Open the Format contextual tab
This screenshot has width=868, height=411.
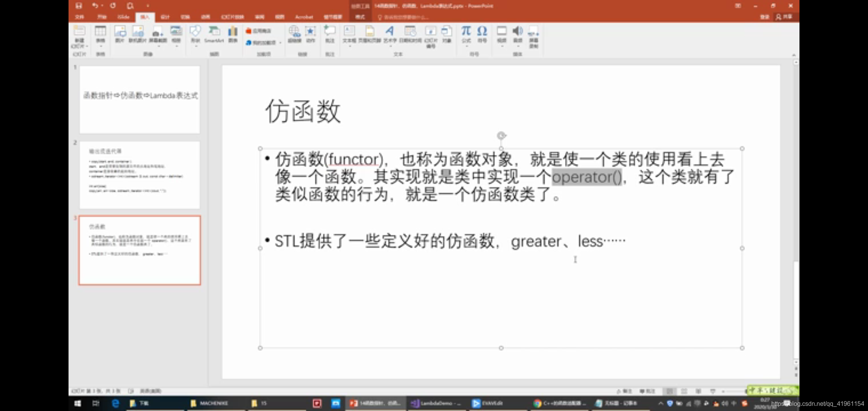360,17
